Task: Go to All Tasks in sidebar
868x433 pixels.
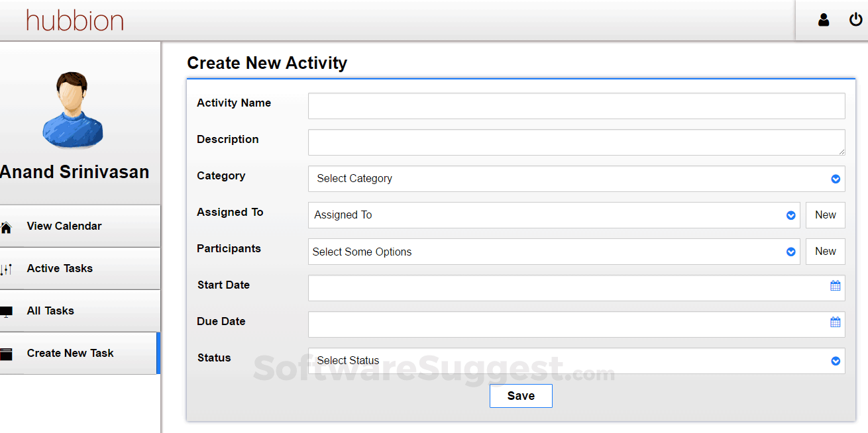Action: pos(50,311)
